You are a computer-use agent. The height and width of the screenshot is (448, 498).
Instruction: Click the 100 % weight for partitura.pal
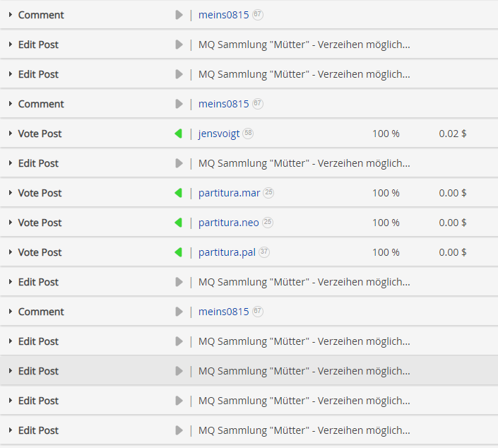point(386,252)
